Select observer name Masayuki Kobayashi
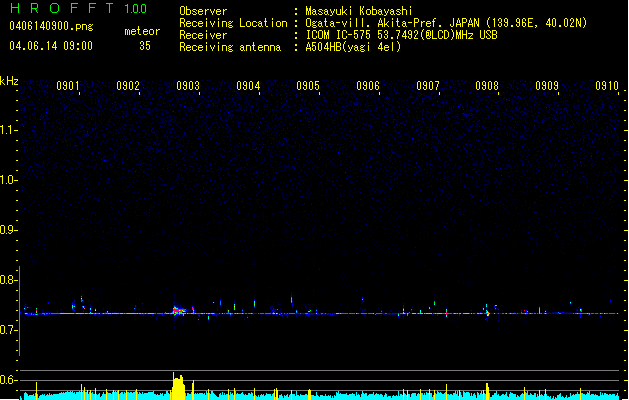 coord(359,11)
